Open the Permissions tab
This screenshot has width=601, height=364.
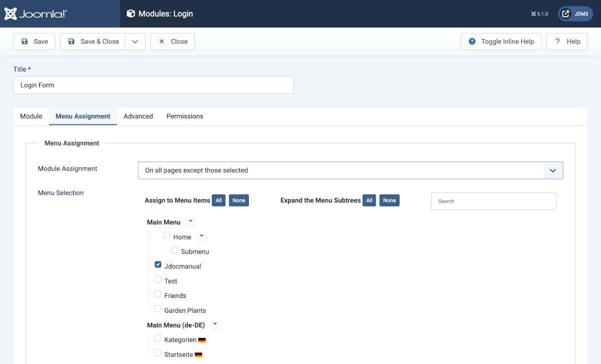(x=185, y=116)
